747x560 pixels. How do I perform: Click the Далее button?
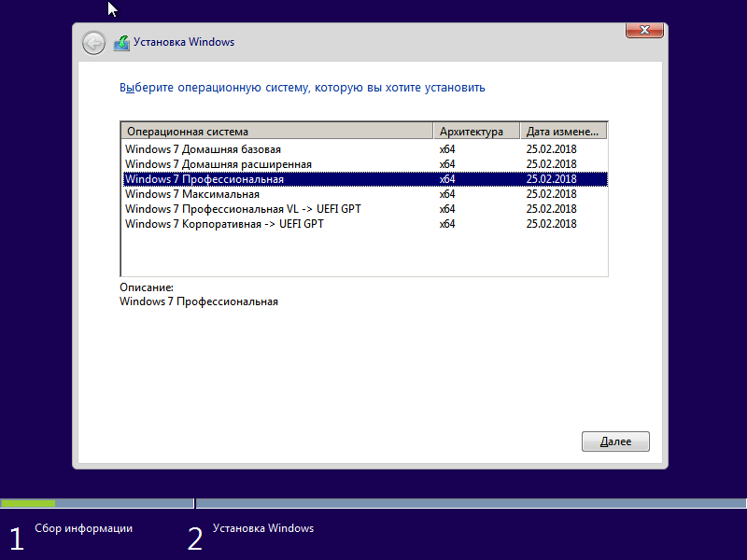pos(615,441)
